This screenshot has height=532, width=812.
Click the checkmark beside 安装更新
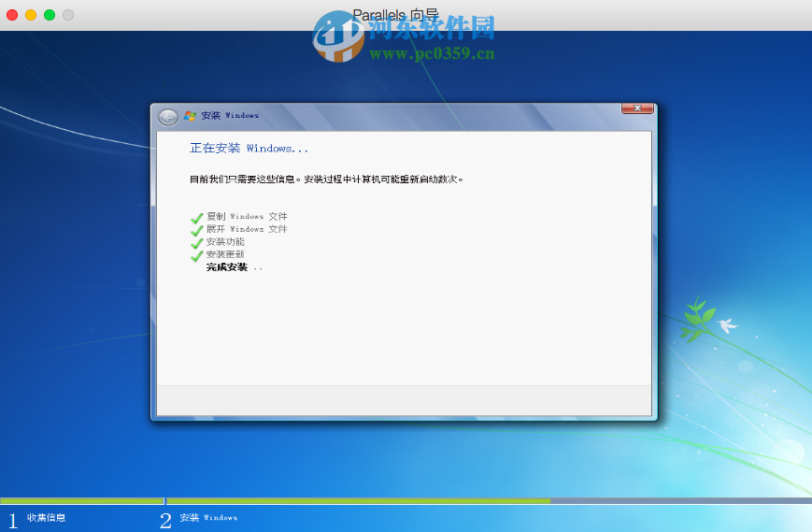(x=197, y=255)
